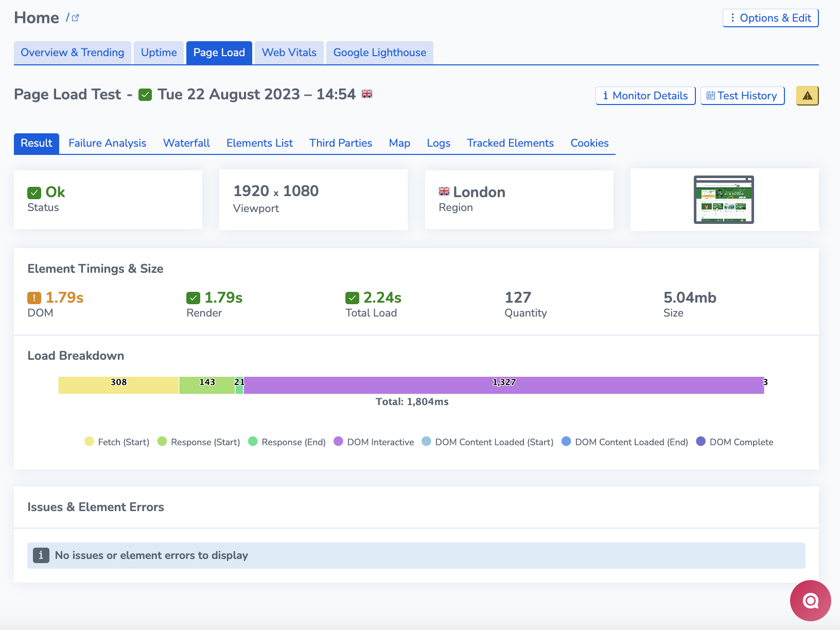Click the 127 Quantity value

coord(518,297)
